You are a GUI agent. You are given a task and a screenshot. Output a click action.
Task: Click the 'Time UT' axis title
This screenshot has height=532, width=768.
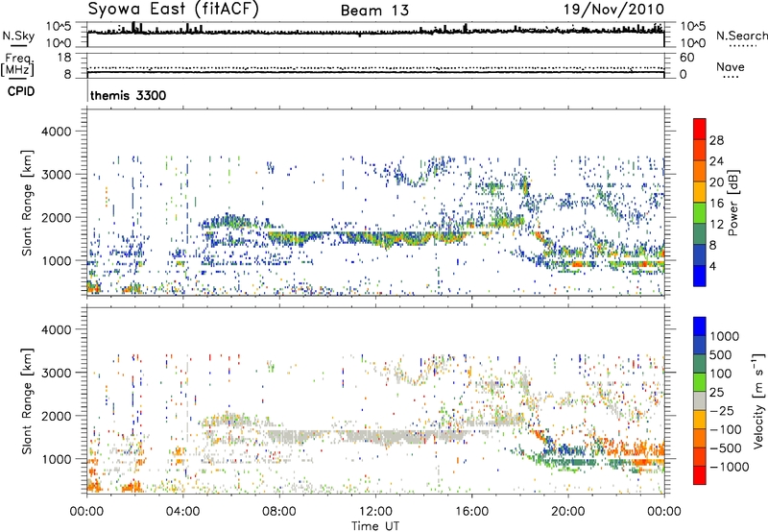click(x=375, y=525)
